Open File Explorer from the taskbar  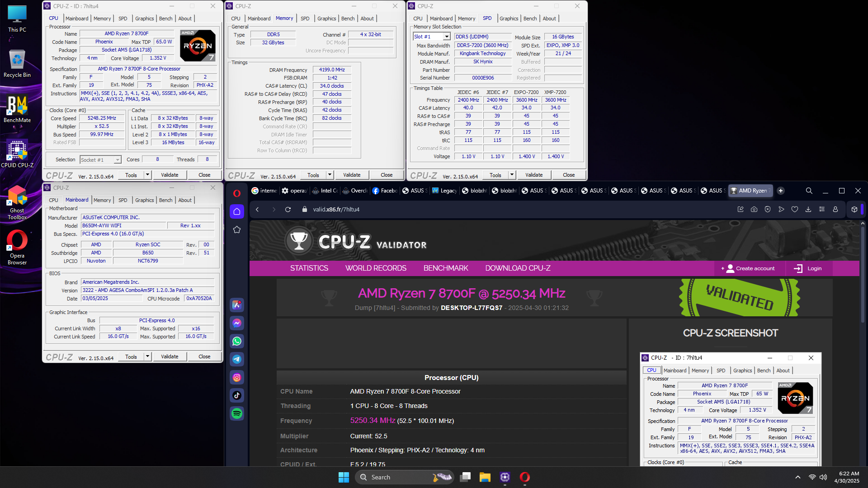[485, 477]
